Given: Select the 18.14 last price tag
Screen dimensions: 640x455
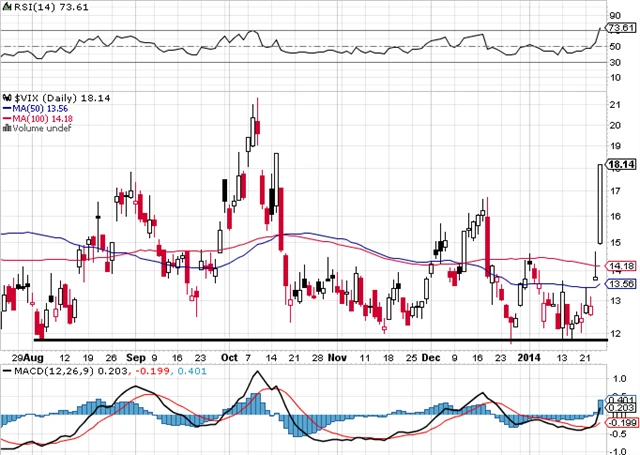Looking at the screenshot, I should coord(622,164).
